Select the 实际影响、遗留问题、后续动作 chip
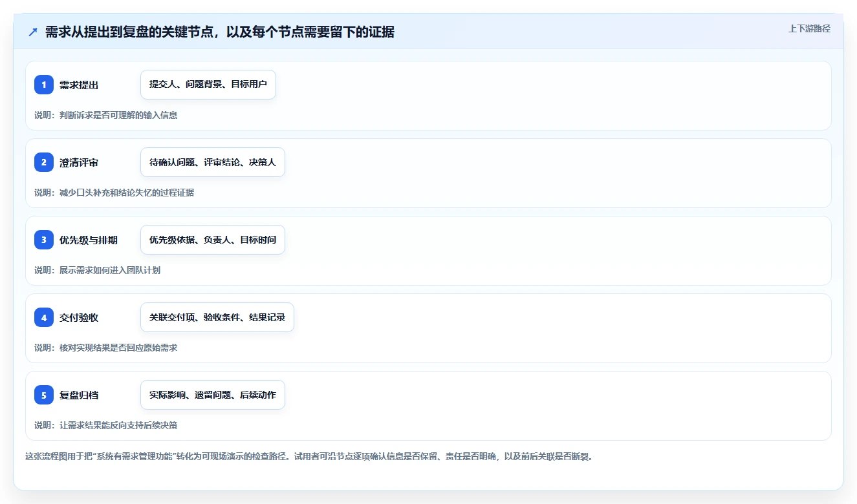 point(213,395)
